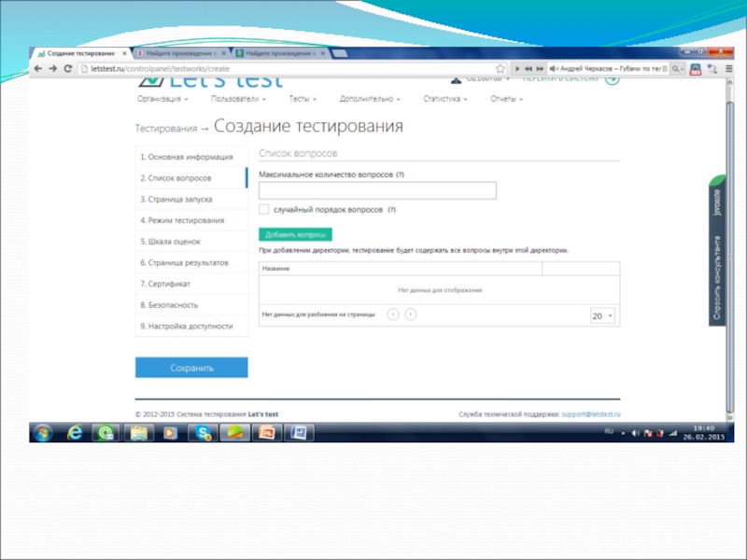Go to previous pagination page arrow
The height and width of the screenshot is (560, 747).
tap(393, 315)
